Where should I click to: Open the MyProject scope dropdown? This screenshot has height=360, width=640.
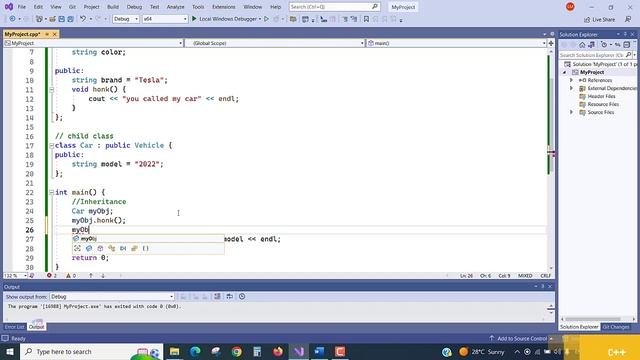pos(93,43)
